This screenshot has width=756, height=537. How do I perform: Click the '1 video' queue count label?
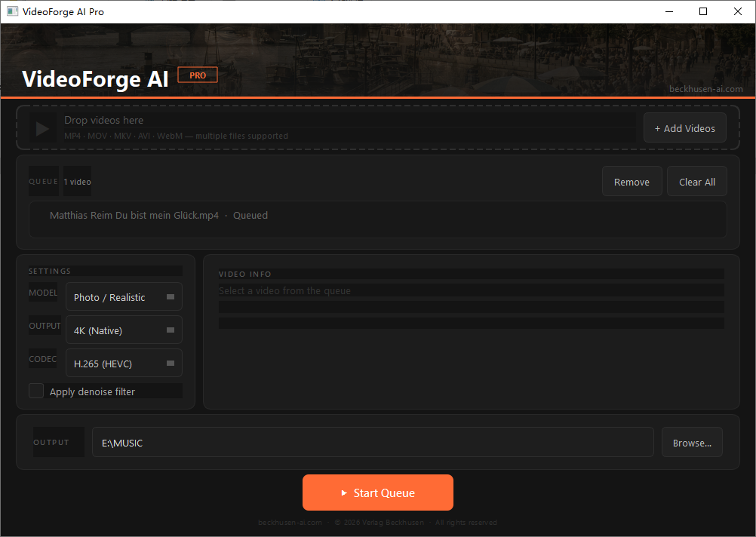(77, 182)
